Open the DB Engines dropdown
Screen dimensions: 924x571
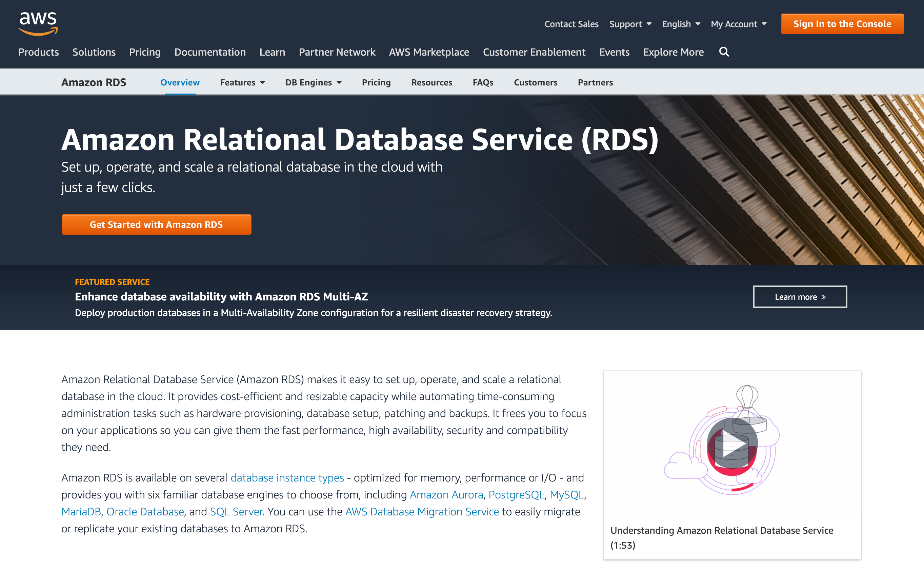pos(313,82)
